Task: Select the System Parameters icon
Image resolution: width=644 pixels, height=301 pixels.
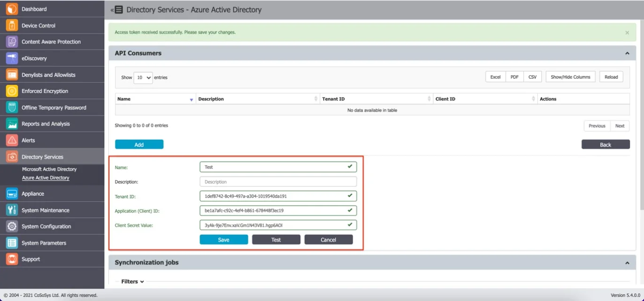Action: pos(12,243)
